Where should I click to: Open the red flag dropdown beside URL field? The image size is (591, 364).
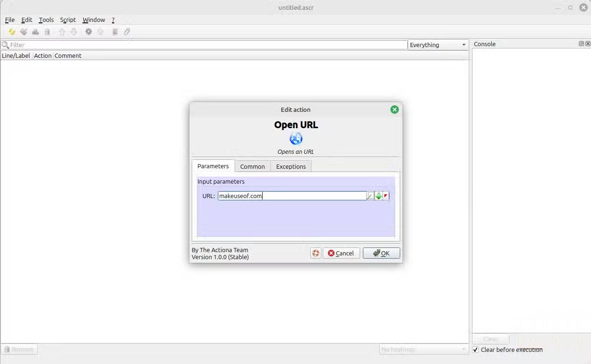click(386, 196)
